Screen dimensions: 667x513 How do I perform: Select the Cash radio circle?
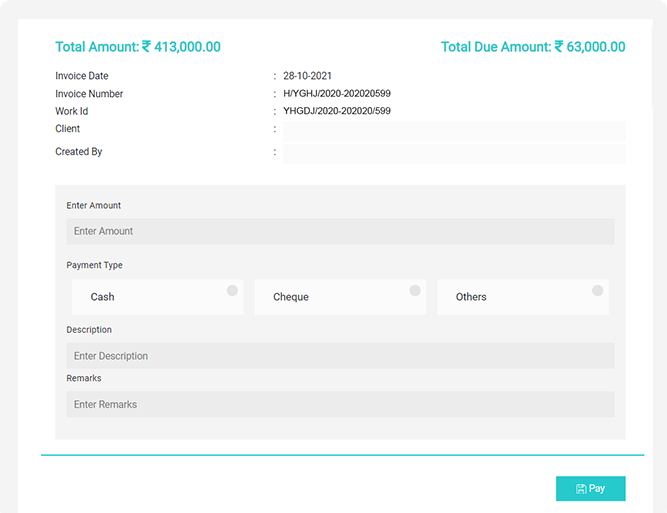click(232, 290)
